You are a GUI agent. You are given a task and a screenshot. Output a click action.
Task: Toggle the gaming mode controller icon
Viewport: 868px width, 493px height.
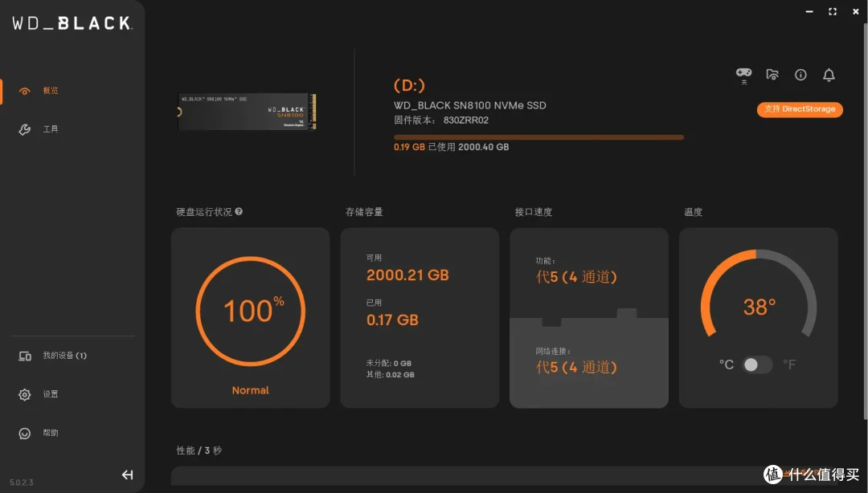[743, 75]
